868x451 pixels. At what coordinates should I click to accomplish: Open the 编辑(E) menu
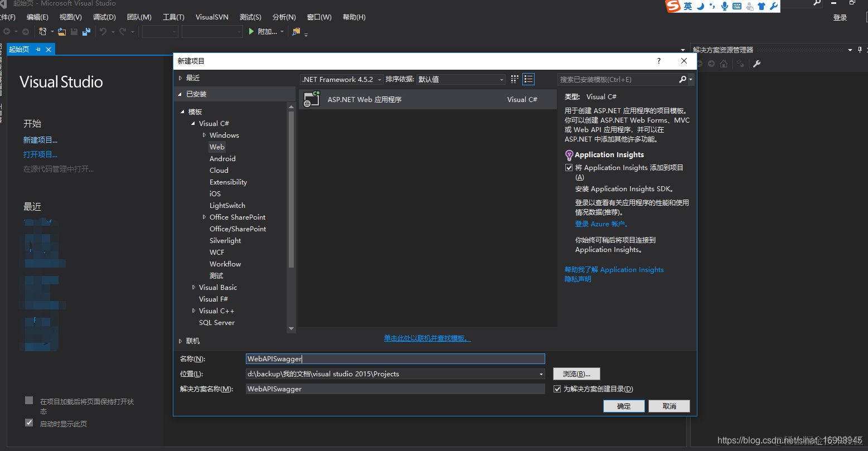click(x=37, y=17)
